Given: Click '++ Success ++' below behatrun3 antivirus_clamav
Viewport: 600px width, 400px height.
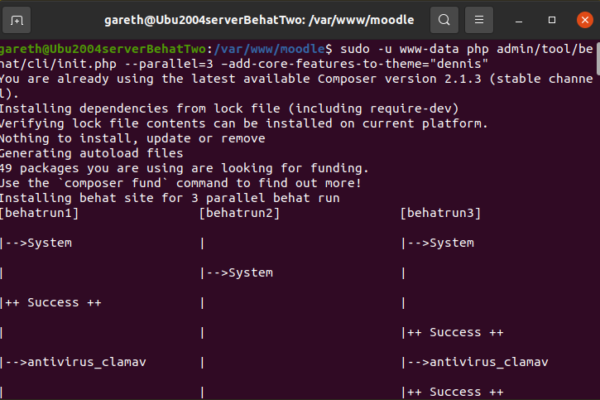Looking at the screenshot, I should (x=455, y=392).
